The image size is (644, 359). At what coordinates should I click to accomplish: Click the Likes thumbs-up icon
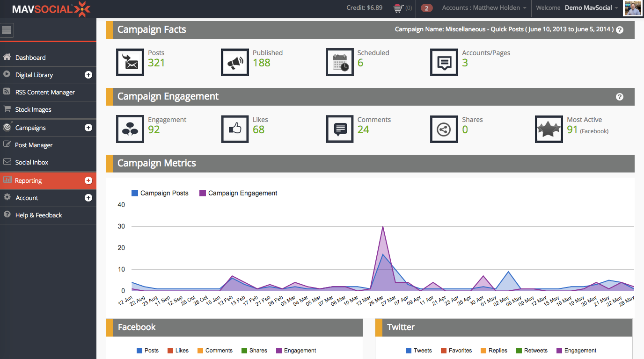pyautogui.click(x=235, y=129)
